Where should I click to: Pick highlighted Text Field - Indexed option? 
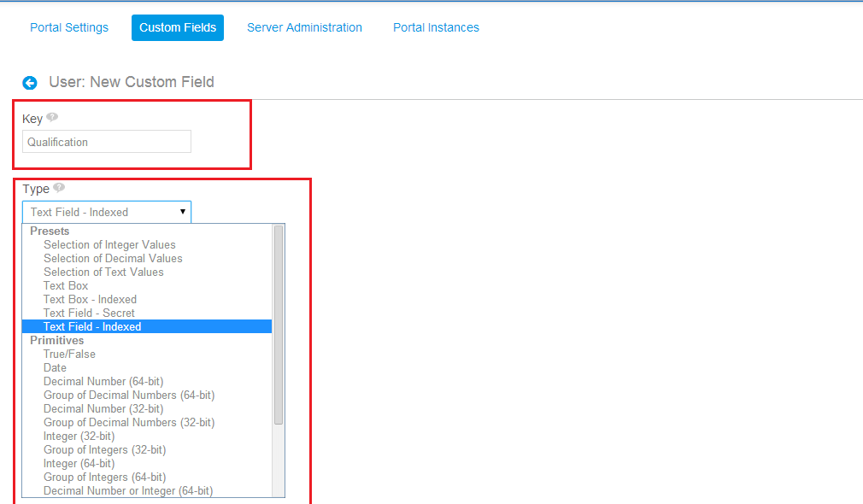[x=147, y=327]
